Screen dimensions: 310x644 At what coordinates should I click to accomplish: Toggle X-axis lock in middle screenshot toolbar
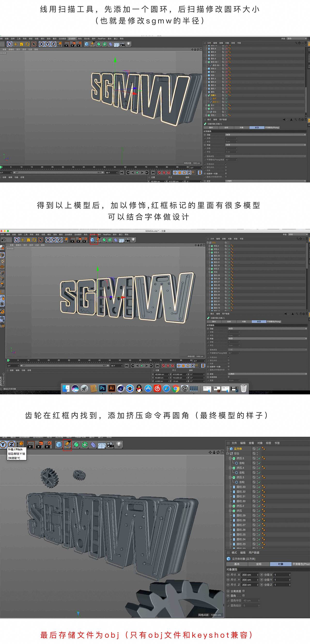[48, 240]
